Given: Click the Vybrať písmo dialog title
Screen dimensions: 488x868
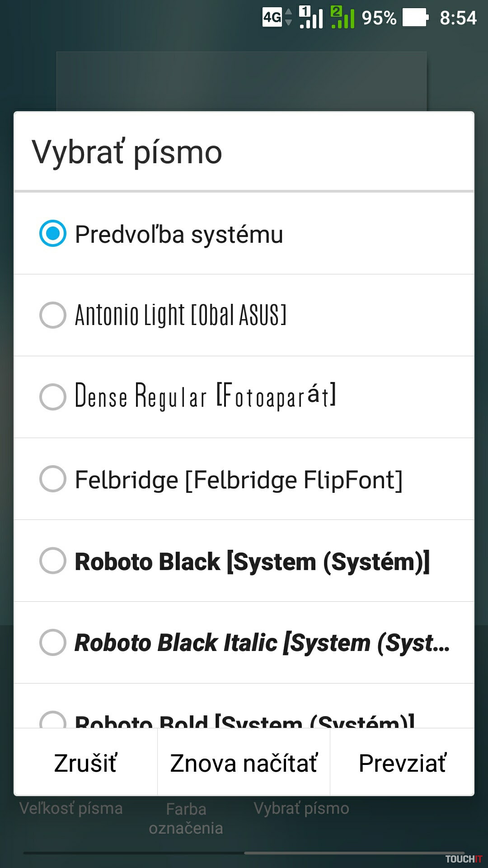Looking at the screenshot, I should [x=127, y=152].
